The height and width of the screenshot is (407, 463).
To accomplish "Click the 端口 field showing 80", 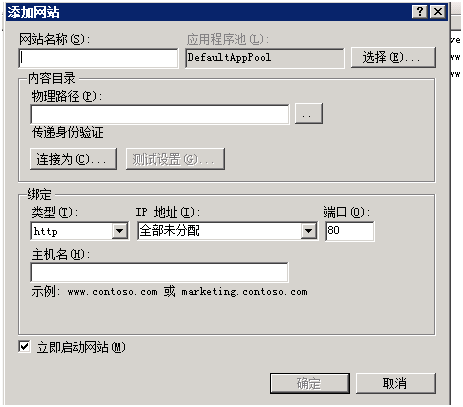I will click(350, 231).
